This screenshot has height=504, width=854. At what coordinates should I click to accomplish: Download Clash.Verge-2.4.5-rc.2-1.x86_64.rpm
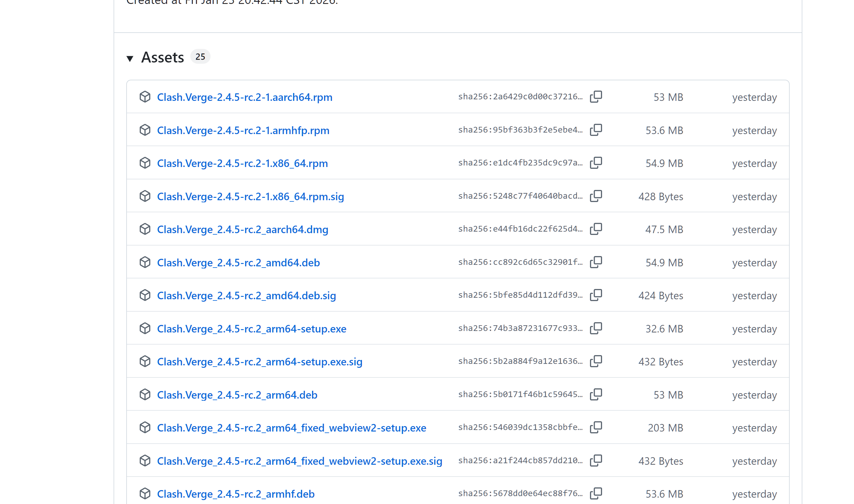[242, 163]
